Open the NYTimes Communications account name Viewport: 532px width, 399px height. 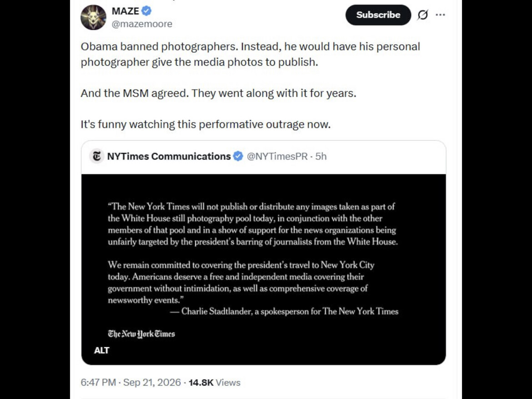click(x=169, y=156)
